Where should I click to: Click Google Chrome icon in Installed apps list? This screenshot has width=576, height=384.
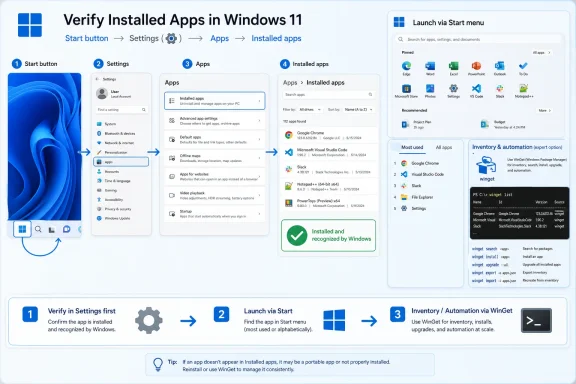(x=289, y=135)
